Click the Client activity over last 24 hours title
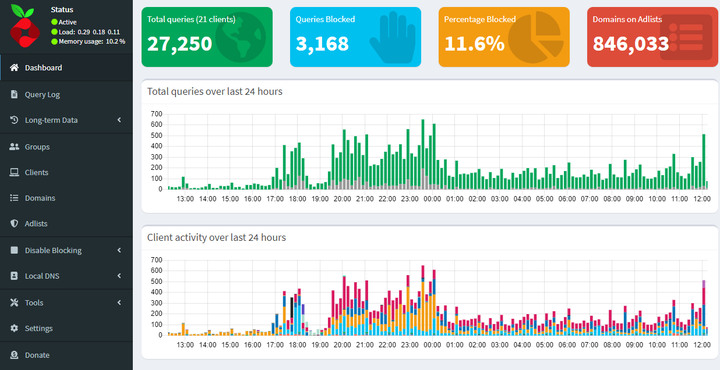The height and width of the screenshot is (370, 720). click(x=216, y=237)
